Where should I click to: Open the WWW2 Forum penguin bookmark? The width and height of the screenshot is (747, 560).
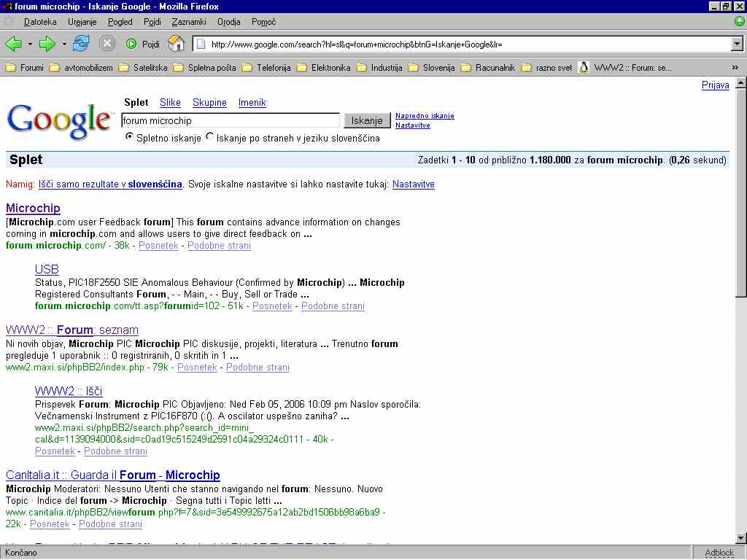(624, 68)
